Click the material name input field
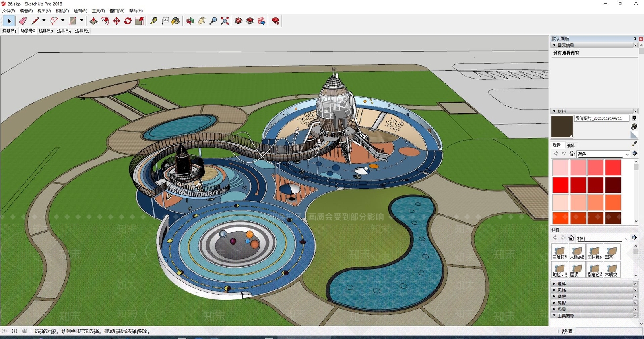This screenshot has width=644, height=339. (x=601, y=118)
